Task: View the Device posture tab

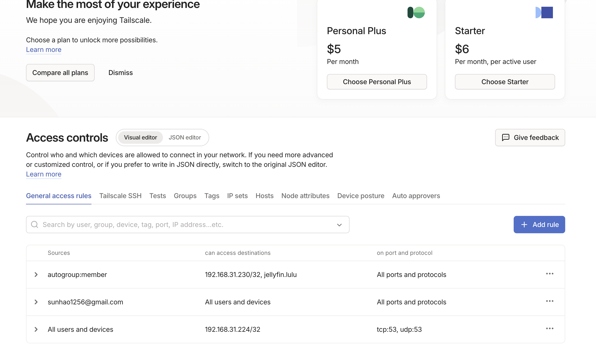Action: click(361, 196)
